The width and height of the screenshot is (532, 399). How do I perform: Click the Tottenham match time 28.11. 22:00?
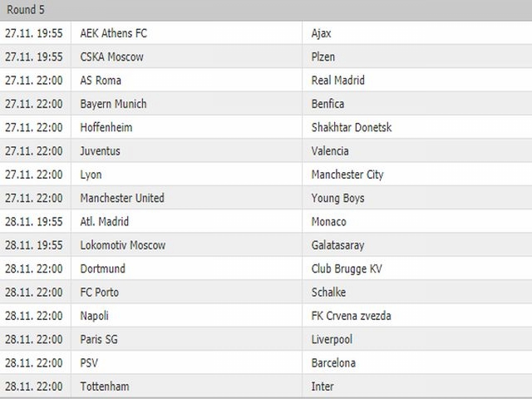(34, 386)
